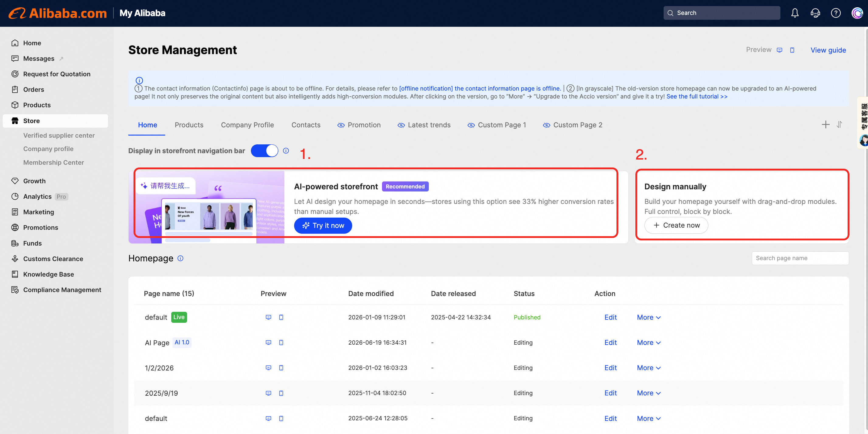This screenshot has width=868, height=434.
Task: Switch to the Promotion tab
Action: point(359,125)
